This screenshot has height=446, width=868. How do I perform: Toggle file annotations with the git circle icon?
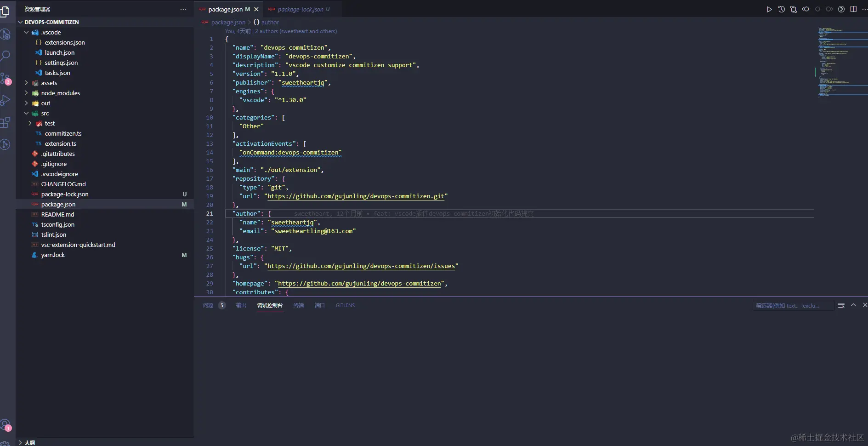(841, 9)
